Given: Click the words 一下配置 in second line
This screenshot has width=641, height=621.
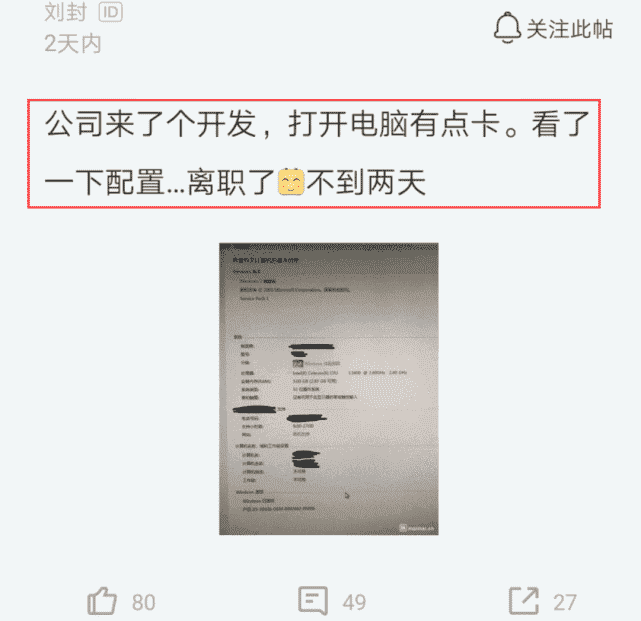Looking at the screenshot, I should pos(104,182).
